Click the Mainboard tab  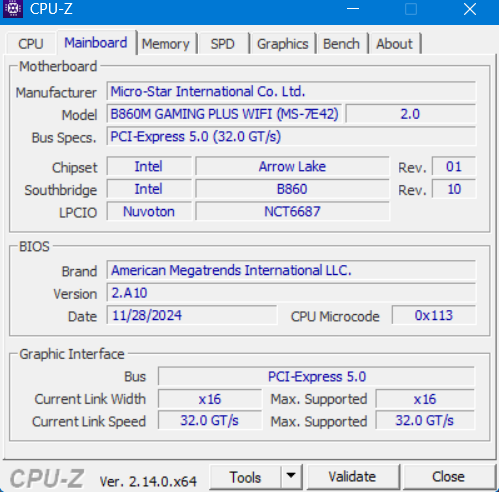(x=96, y=43)
